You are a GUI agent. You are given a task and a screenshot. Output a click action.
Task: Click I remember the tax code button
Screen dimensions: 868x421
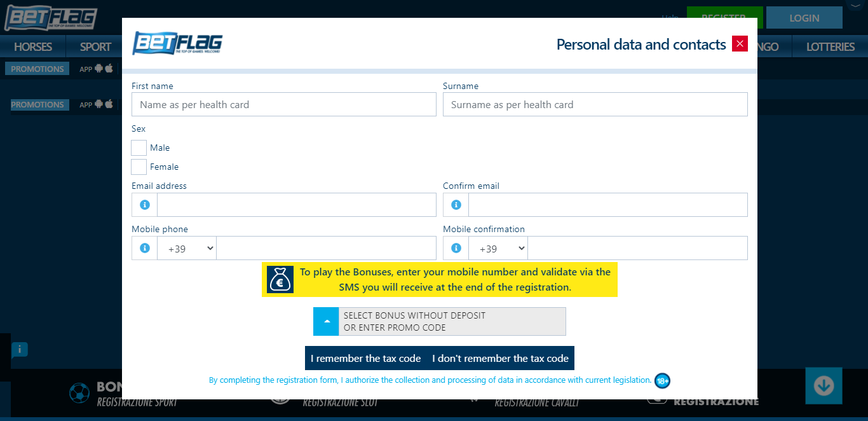365,359
